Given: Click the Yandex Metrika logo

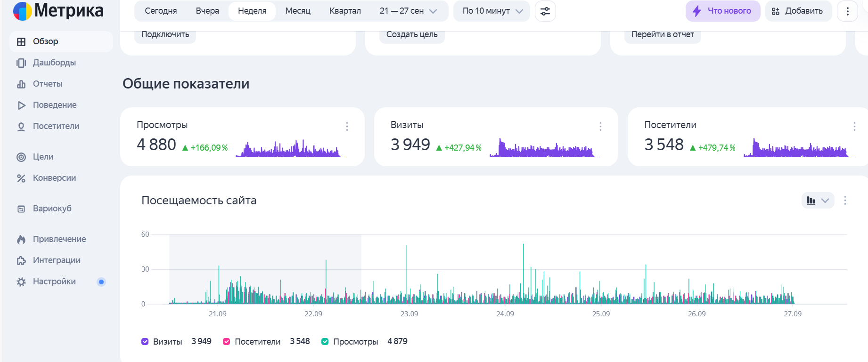Looking at the screenshot, I should 58,11.
